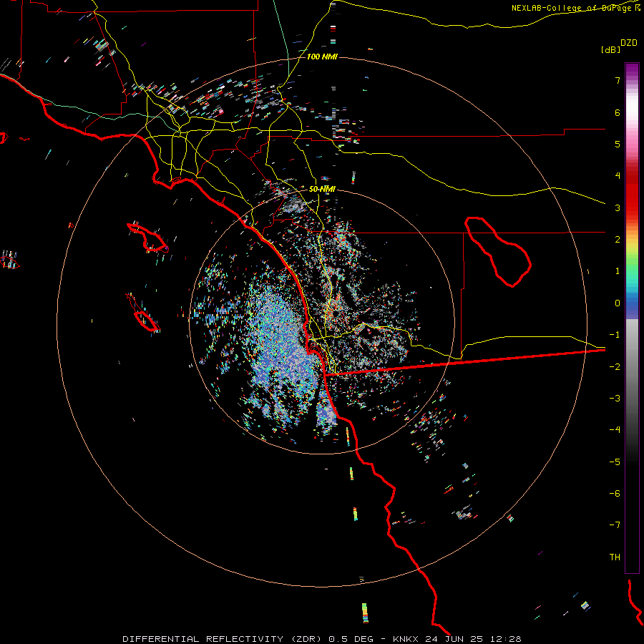Click the -6 scale value

tap(615, 494)
